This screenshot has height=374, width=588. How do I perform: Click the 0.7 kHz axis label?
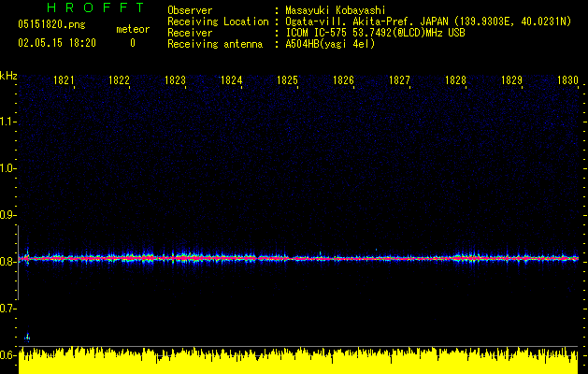[7, 309]
